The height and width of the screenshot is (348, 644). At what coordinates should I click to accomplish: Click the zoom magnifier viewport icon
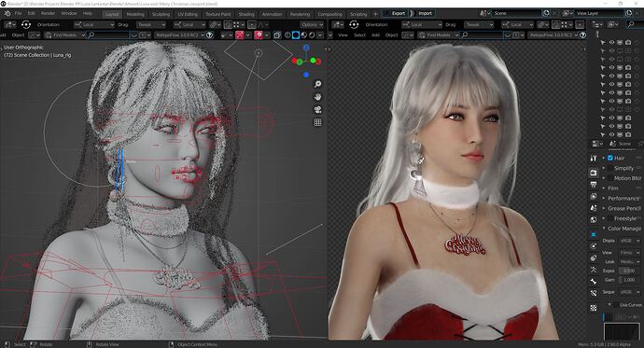(317, 84)
